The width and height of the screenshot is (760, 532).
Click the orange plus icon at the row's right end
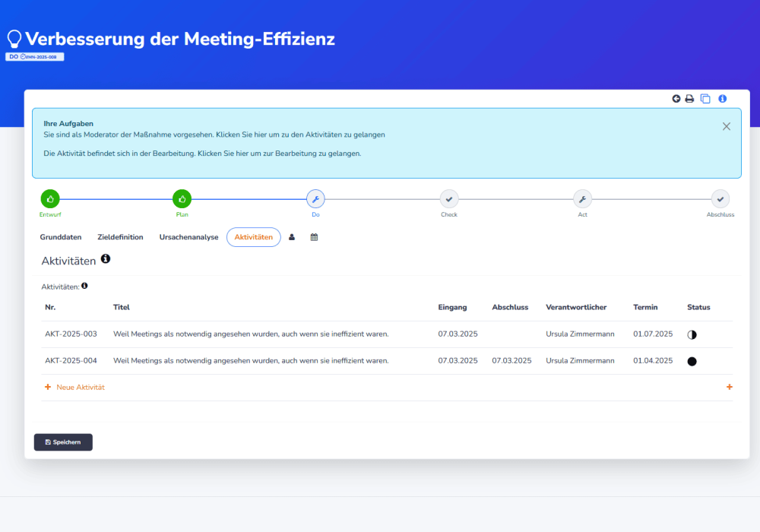[730, 387]
